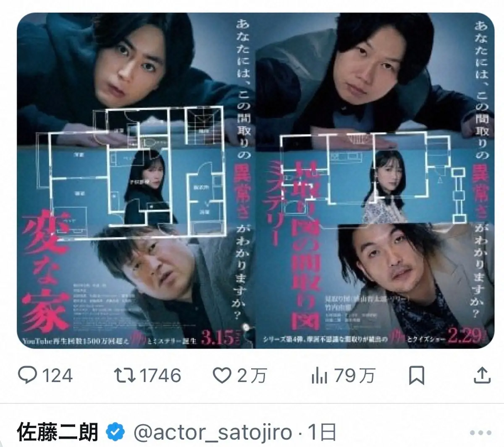
Task: Like the tweet via heart icon
Action: click(x=222, y=375)
